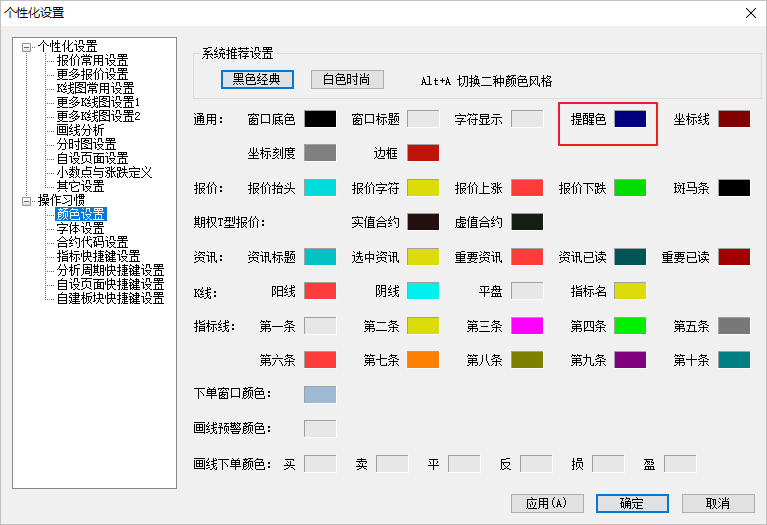The width and height of the screenshot is (767, 525).
Task: Click the 坐标线 dark red swatch
Action: click(733, 119)
